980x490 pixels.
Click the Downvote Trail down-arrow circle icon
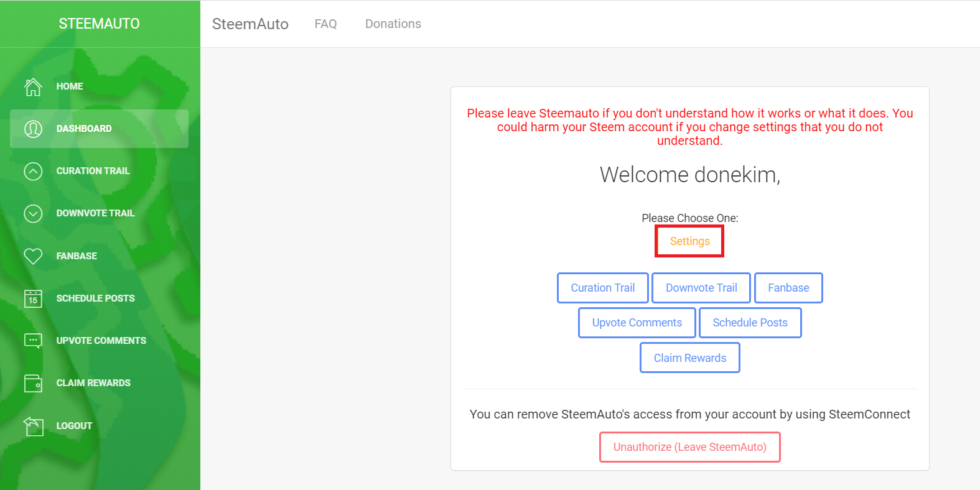33,213
